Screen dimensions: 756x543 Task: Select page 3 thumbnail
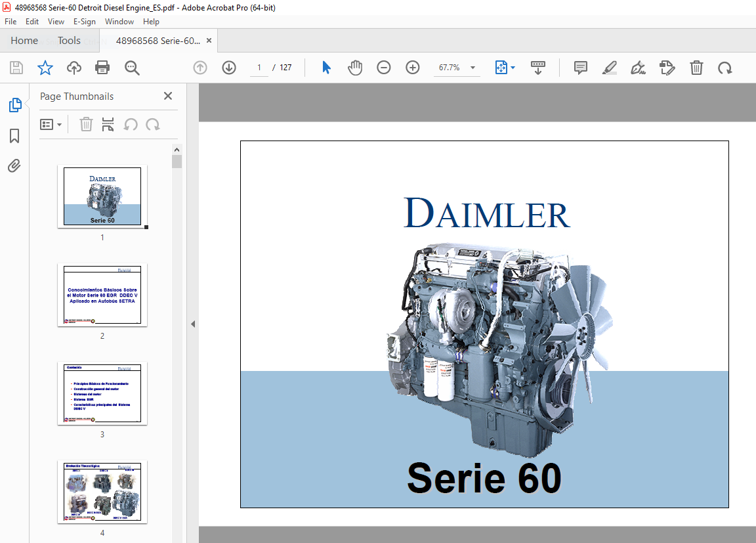(x=102, y=393)
